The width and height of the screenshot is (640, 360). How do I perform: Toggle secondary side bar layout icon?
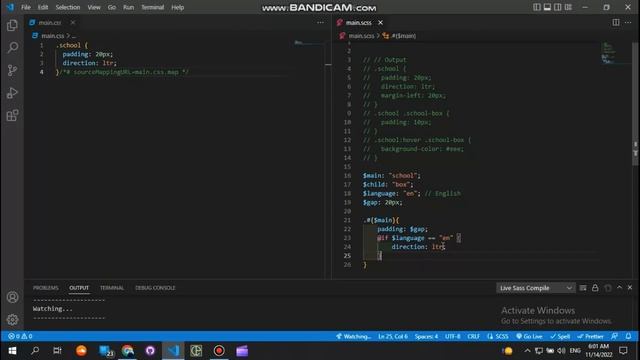558,7
